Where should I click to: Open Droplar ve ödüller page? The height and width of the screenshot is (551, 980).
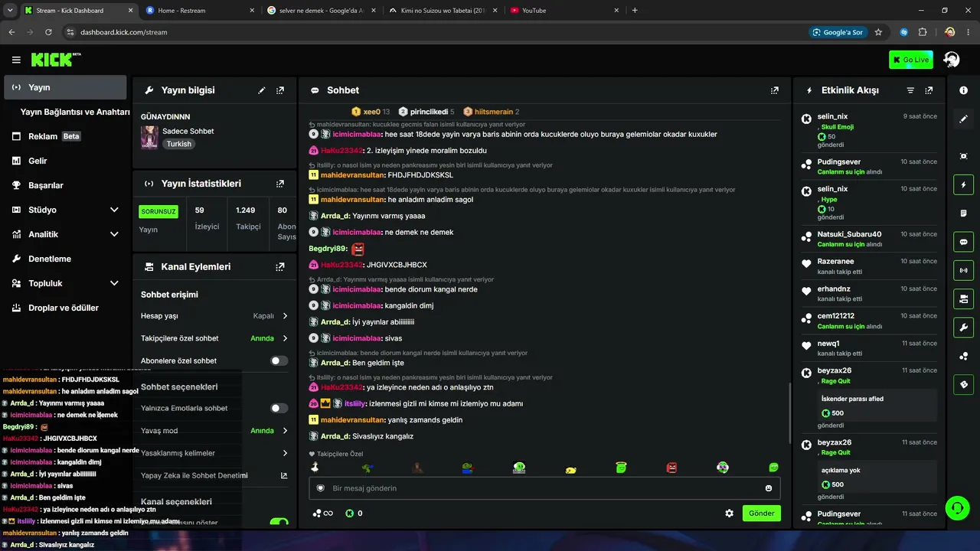point(65,308)
